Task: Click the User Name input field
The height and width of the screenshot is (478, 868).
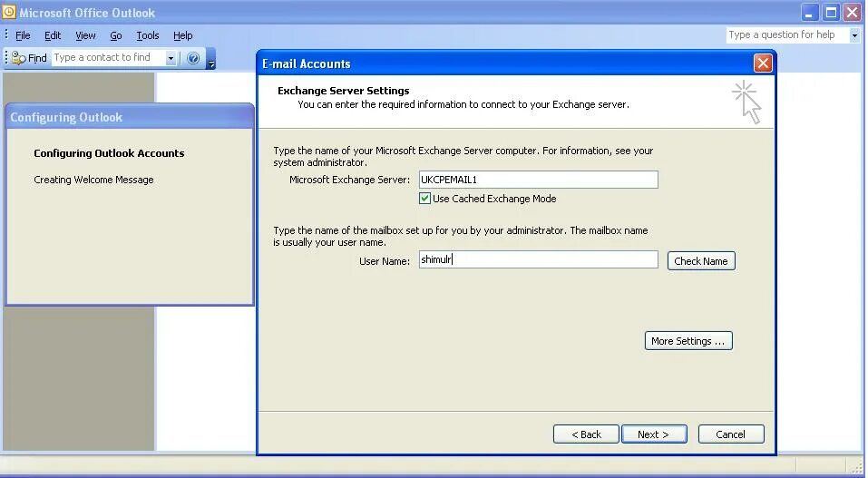Action: coord(538,259)
